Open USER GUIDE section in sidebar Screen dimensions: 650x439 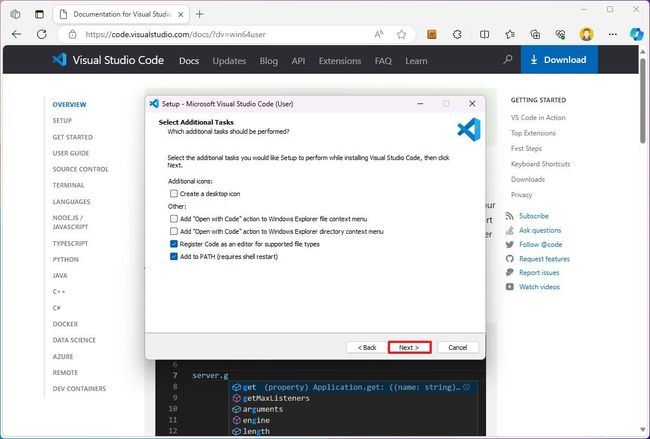[x=71, y=153]
